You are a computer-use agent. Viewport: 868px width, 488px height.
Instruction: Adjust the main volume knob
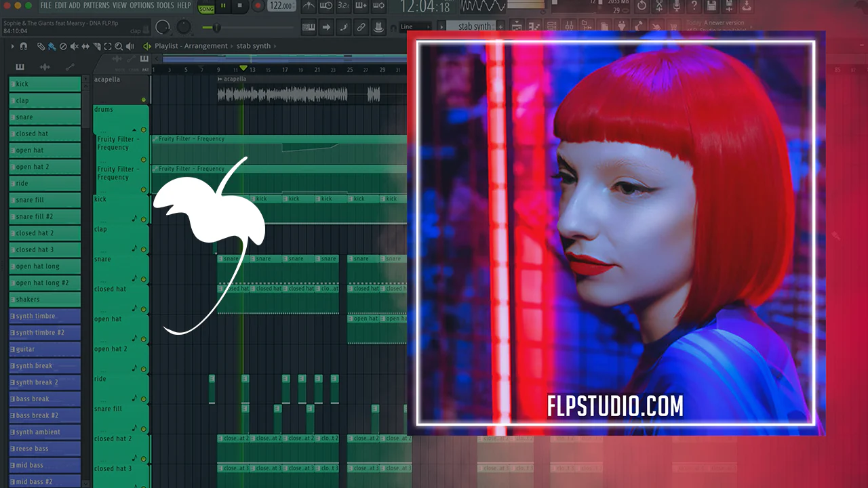coord(162,28)
